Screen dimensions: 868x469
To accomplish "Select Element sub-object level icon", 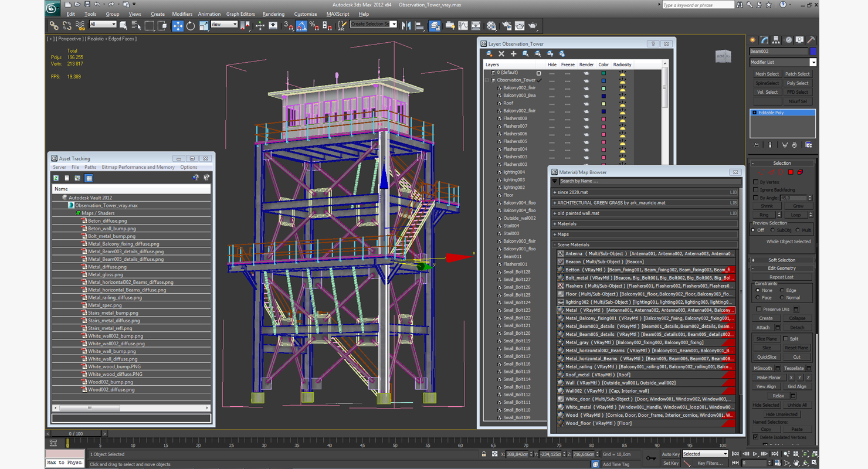I will click(x=800, y=172).
